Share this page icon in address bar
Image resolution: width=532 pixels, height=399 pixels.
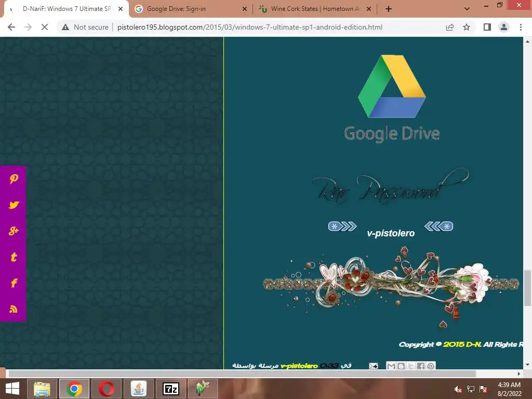450,27
